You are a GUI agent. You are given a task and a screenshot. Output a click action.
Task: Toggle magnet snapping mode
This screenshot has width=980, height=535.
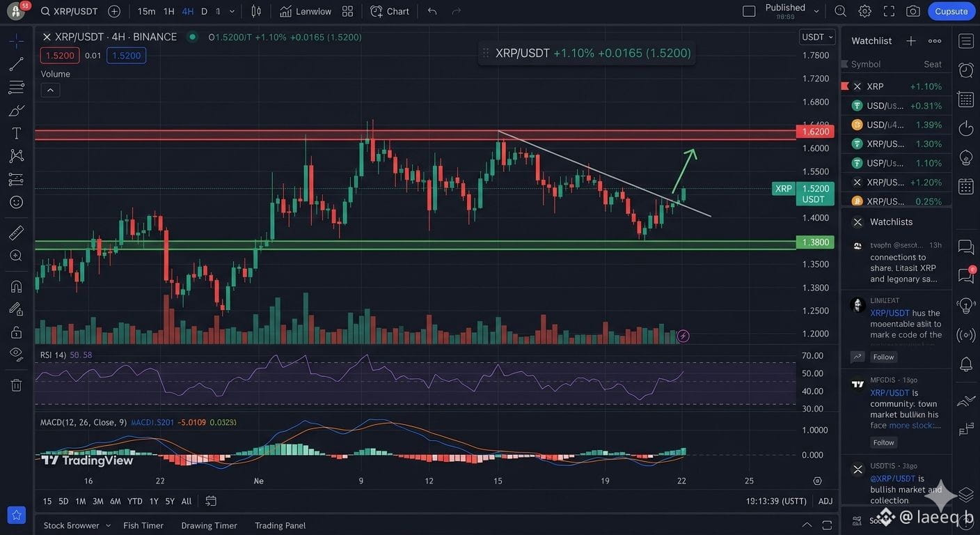tap(16, 286)
